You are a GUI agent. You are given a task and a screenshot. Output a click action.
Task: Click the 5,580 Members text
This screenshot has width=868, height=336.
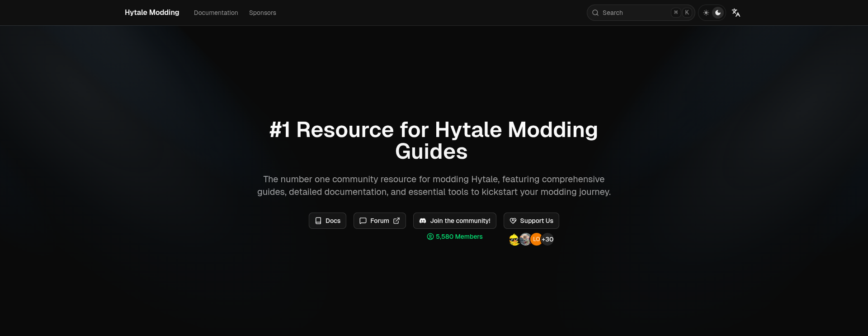click(459, 237)
